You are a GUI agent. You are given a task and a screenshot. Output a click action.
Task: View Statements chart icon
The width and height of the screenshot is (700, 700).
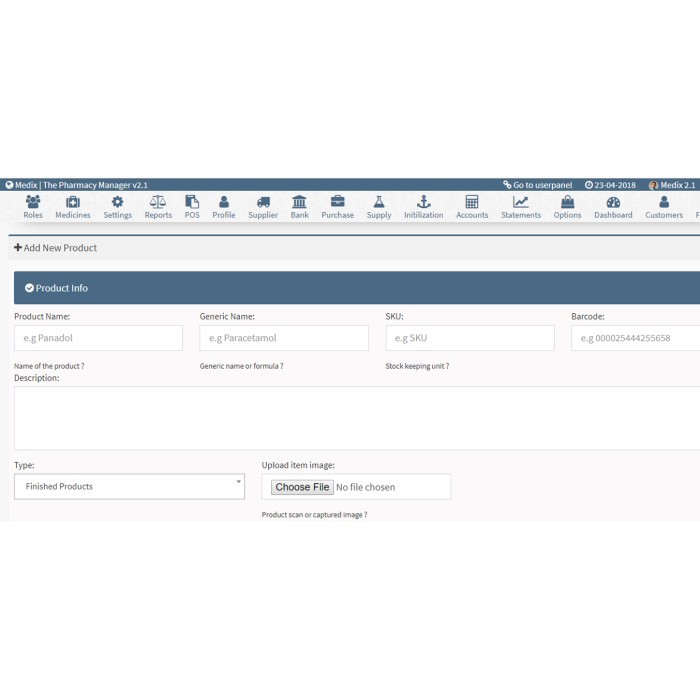tap(521, 202)
